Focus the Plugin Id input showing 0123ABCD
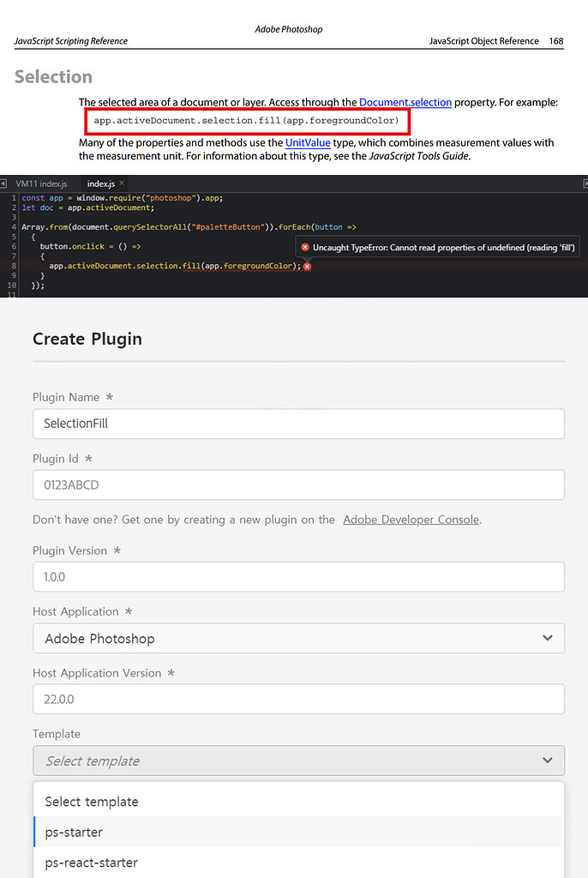 pos(298,485)
